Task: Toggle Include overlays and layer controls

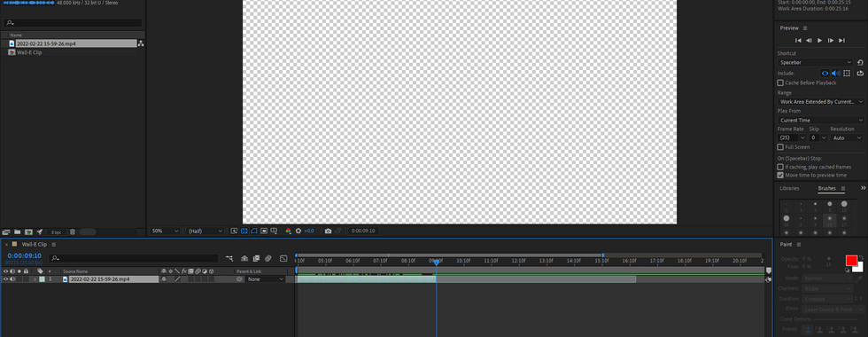Action: (847, 73)
